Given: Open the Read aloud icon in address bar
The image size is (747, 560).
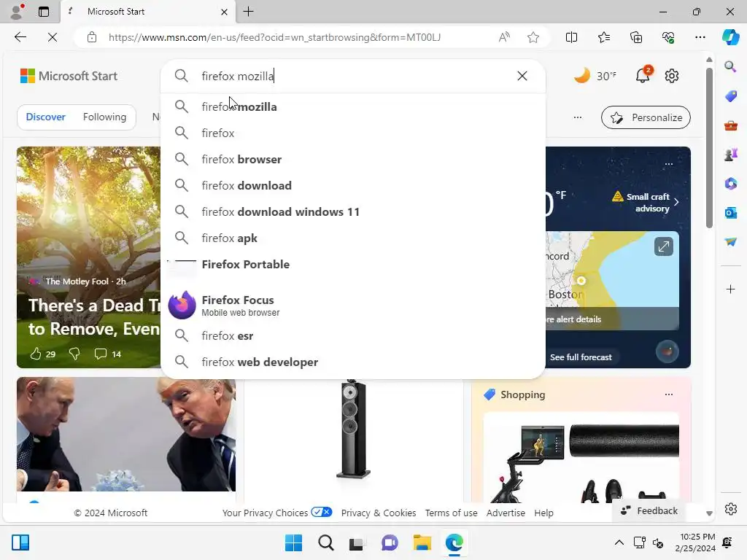Looking at the screenshot, I should [x=504, y=37].
